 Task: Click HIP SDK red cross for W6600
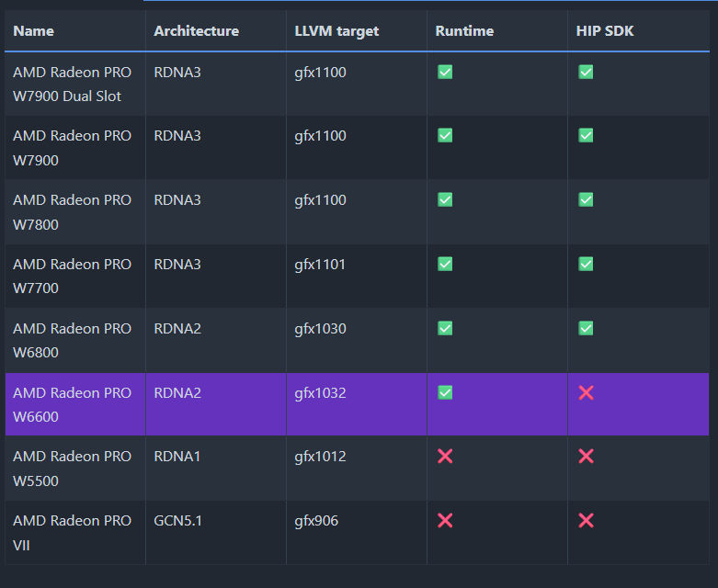click(586, 392)
